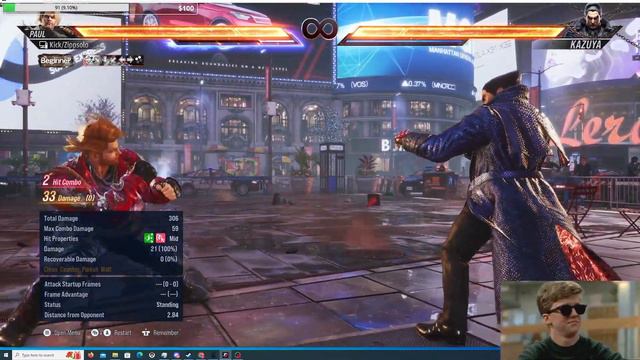Click the Status value Standing
640x360 pixels.
(x=167, y=305)
